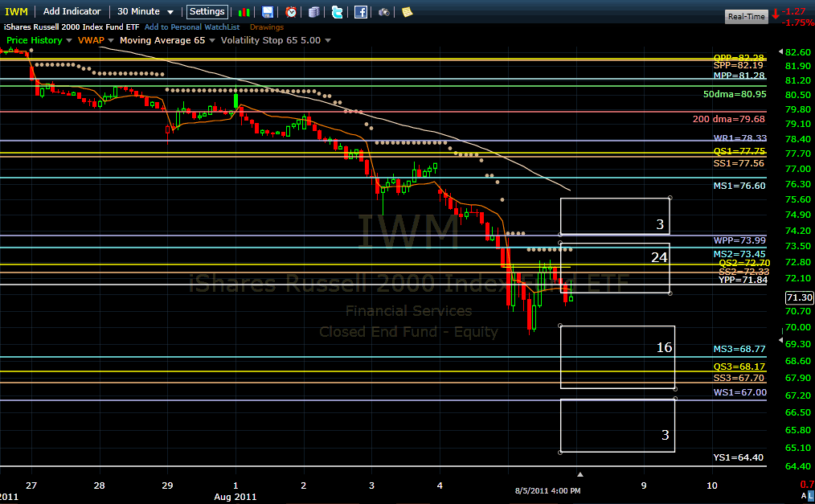Click the date 9 on the time axis
Screen dimensions: 815x504
click(644, 486)
